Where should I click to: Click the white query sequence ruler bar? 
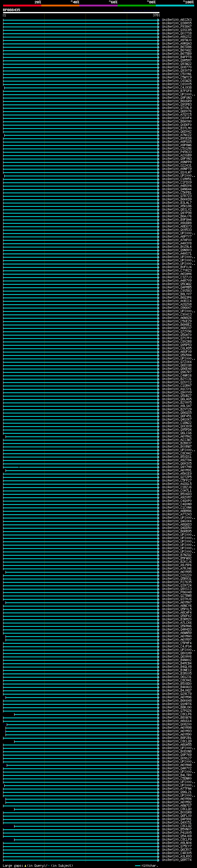[81, 12]
